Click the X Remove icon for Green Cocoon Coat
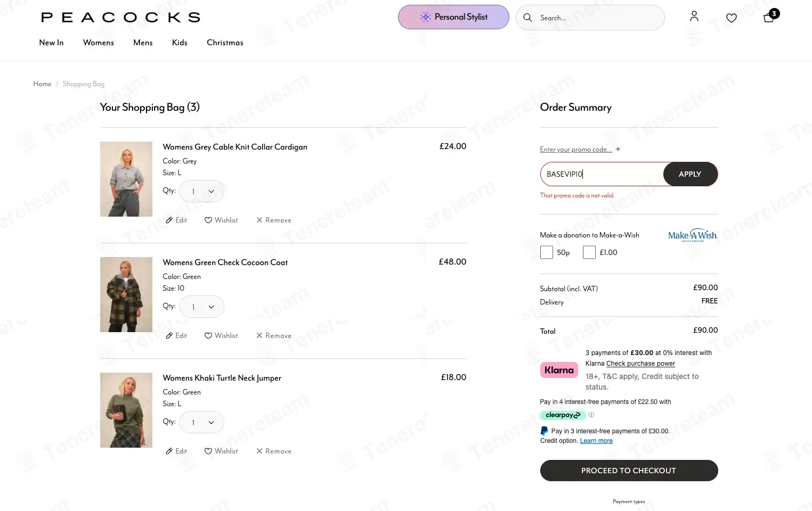 click(x=259, y=335)
